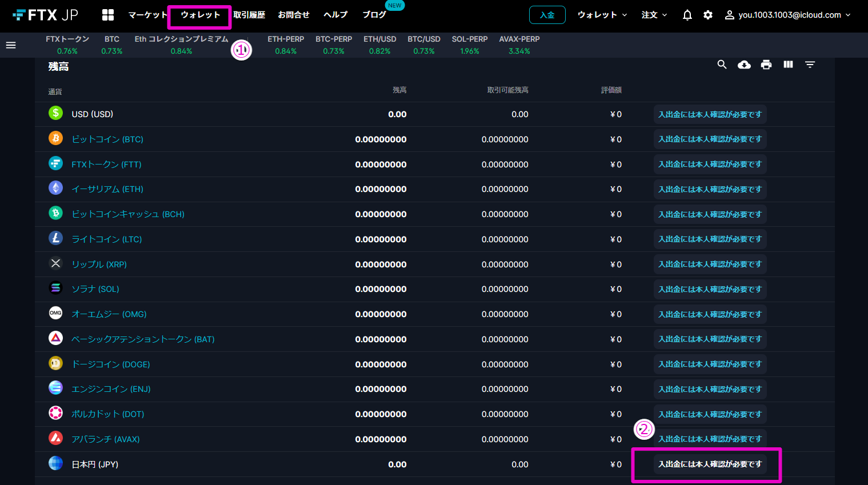Open settings gear icon
The height and width of the screenshot is (485, 868).
[x=708, y=15]
